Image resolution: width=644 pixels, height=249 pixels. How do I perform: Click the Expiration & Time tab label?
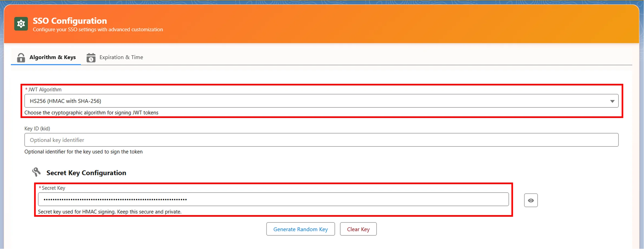click(121, 57)
